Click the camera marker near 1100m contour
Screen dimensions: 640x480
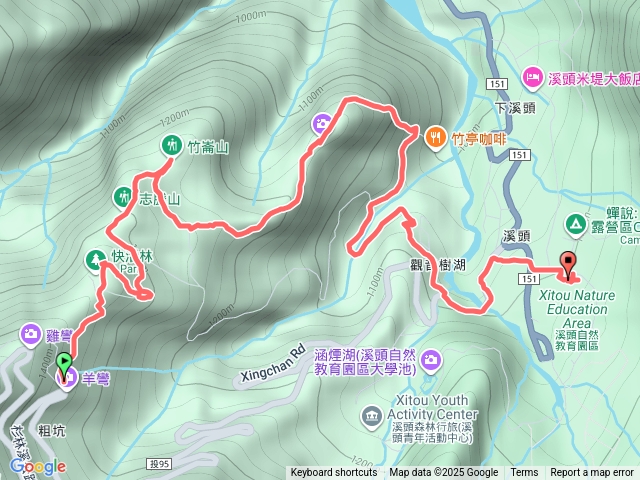(x=323, y=124)
